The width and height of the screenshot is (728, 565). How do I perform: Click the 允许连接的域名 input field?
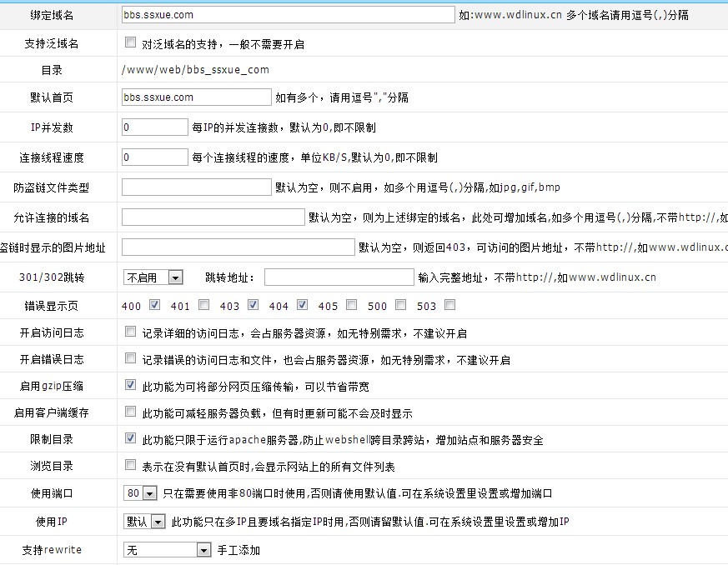point(213,217)
